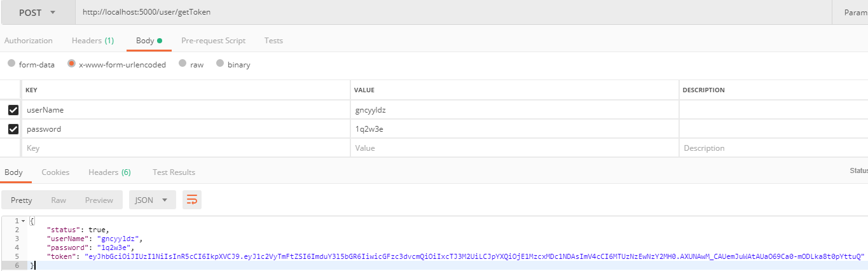View the Test Results tab
Viewport: 868px width, 271px height.
point(174,172)
